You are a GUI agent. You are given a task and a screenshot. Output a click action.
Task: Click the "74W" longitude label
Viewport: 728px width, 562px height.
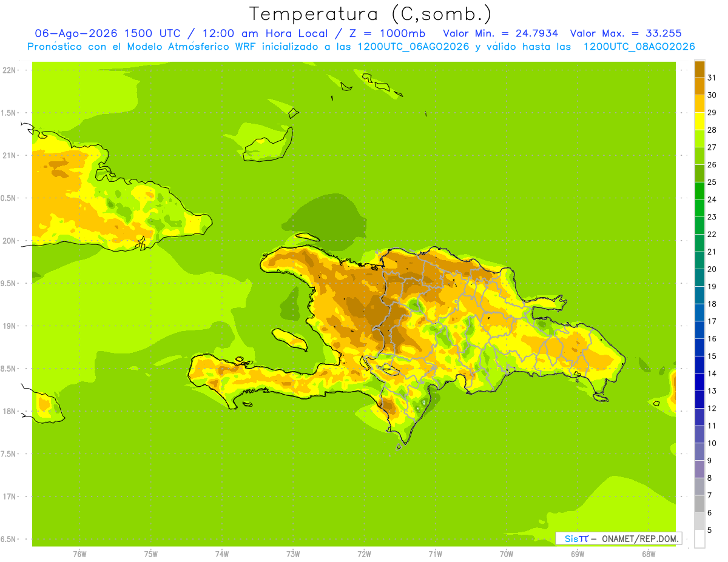tap(222, 554)
